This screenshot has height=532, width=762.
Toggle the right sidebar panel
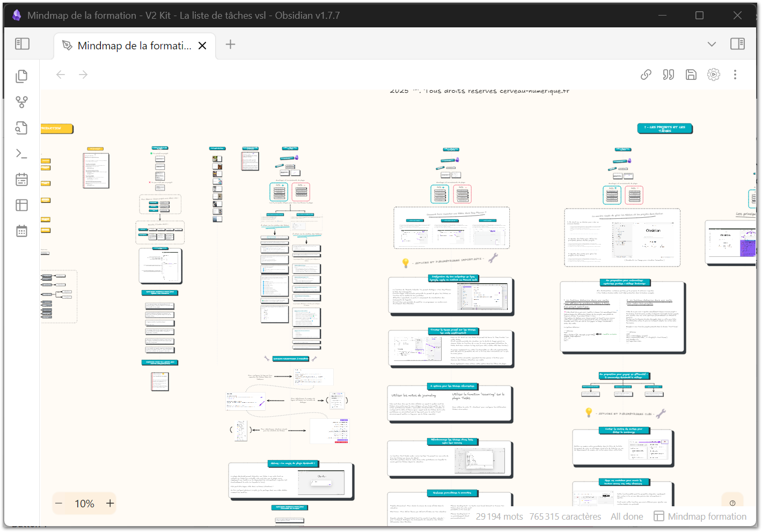737,44
